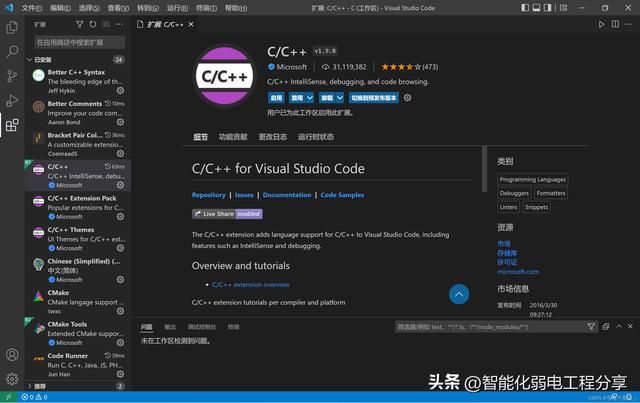The width and height of the screenshot is (640, 403).
Task: Open Manage gear for Code Runner extension
Action: [x=120, y=376]
